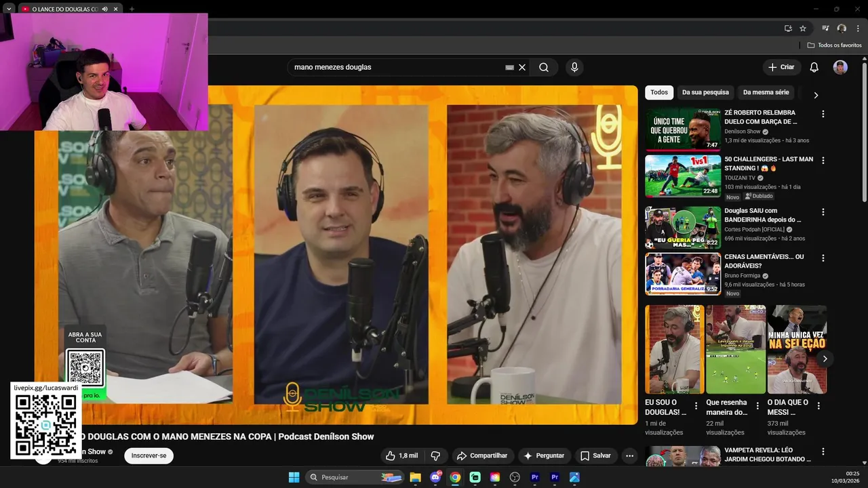The width and height of the screenshot is (868, 488).
Task: Click the install/cast icon left of the star
Action: pyautogui.click(x=788, y=28)
